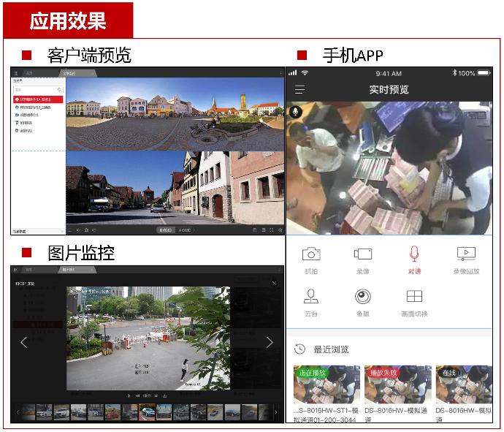Go to next image with right arrow
The width and height of the screenshot is (504, 432).
click(x=270, y=342)
